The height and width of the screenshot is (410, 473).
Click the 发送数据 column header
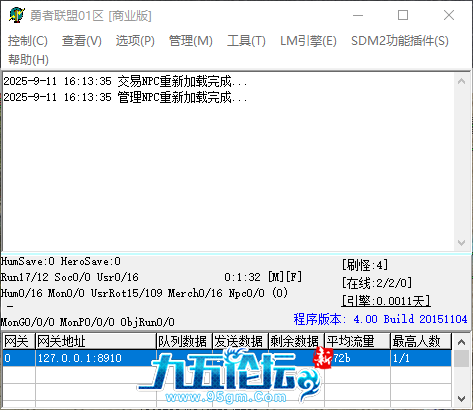tap(240, 341)
